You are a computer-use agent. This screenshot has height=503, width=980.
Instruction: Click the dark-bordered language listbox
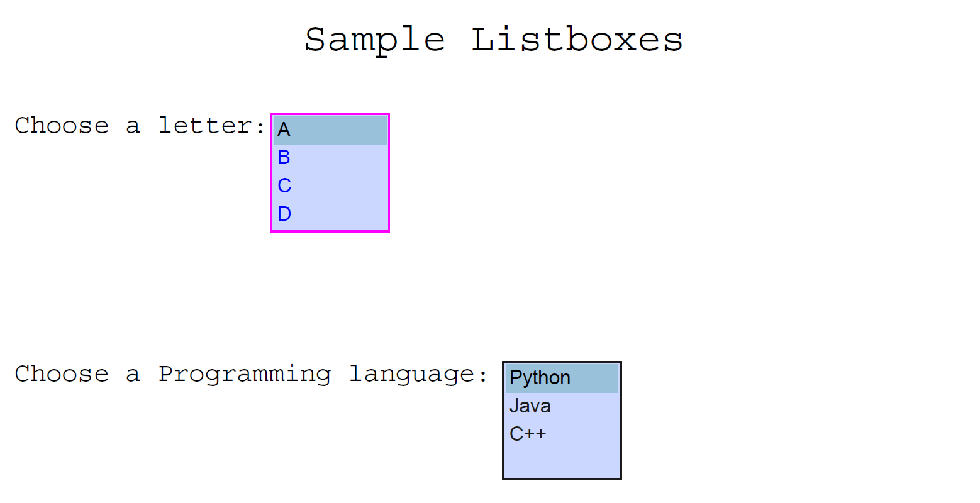point(562,420)
